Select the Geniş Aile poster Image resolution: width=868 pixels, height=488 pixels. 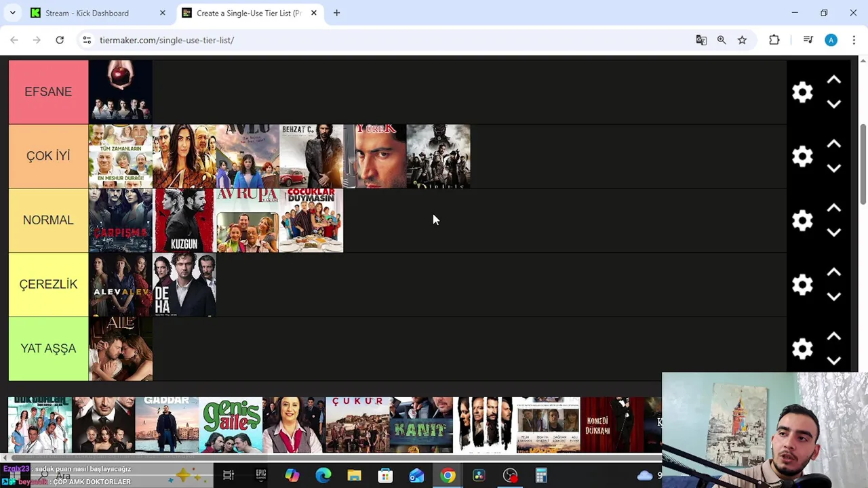point(231,425)
